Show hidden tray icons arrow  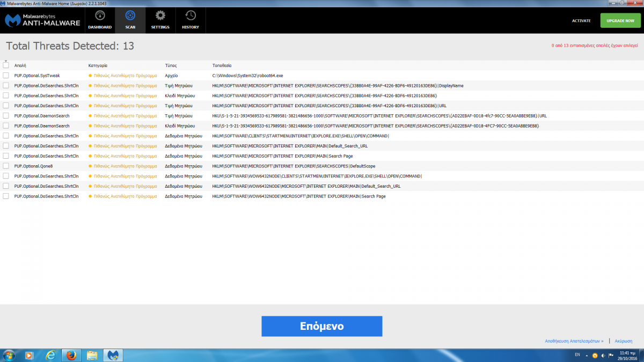587,355
